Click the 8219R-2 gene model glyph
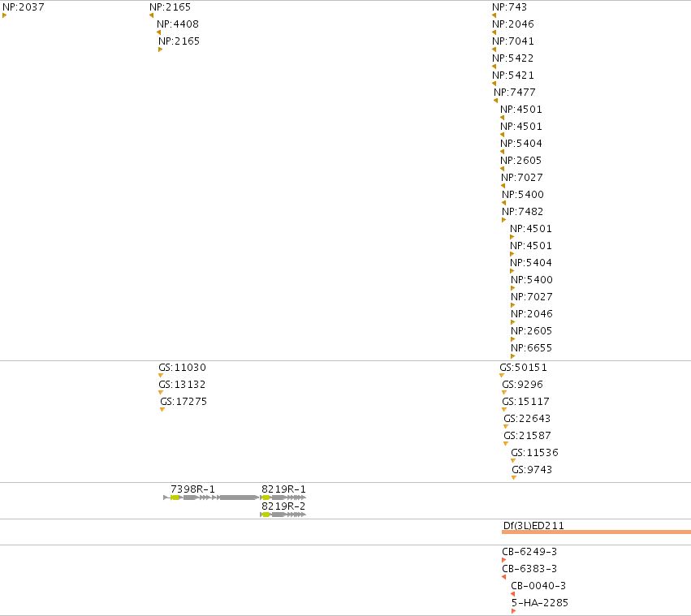 pos(283,515)
